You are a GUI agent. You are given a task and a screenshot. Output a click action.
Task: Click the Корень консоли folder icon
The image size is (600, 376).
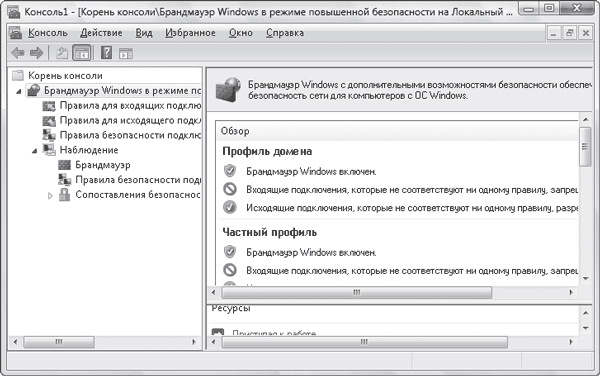point(18,75)
